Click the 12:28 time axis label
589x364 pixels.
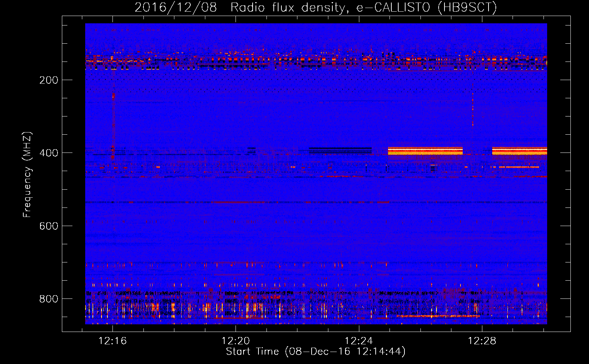pos(482,341)
